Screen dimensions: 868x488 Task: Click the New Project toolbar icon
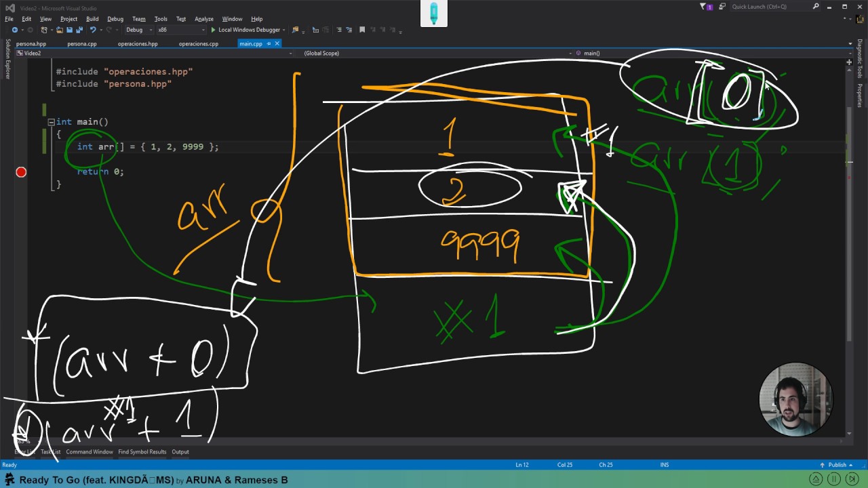(43, 30)
